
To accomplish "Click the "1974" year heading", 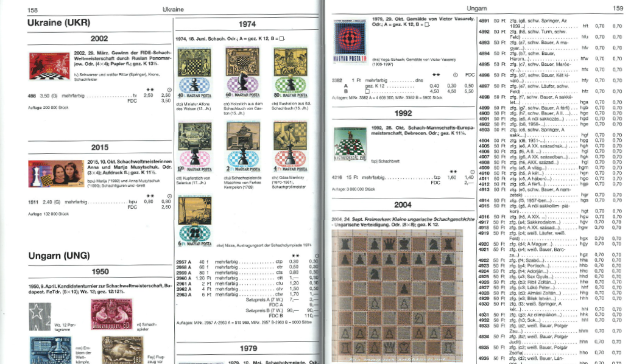I will point(247,24).
